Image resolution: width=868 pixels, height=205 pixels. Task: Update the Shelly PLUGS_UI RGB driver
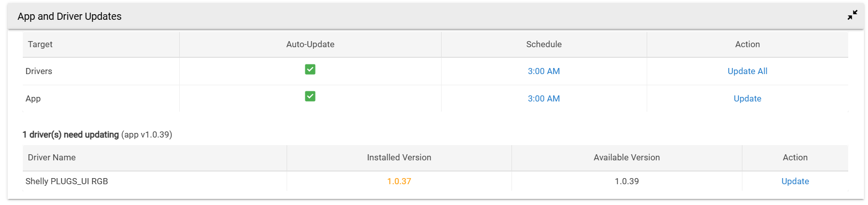tap(795, 181)
